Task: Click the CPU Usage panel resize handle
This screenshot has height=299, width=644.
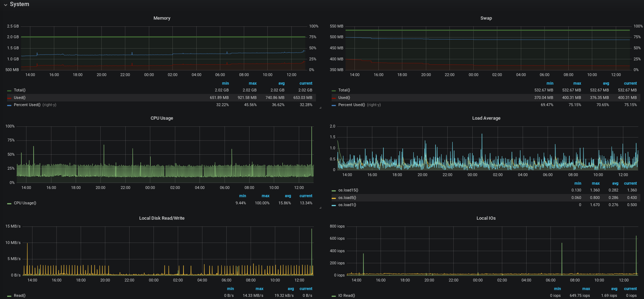Action: coord(320,208)
